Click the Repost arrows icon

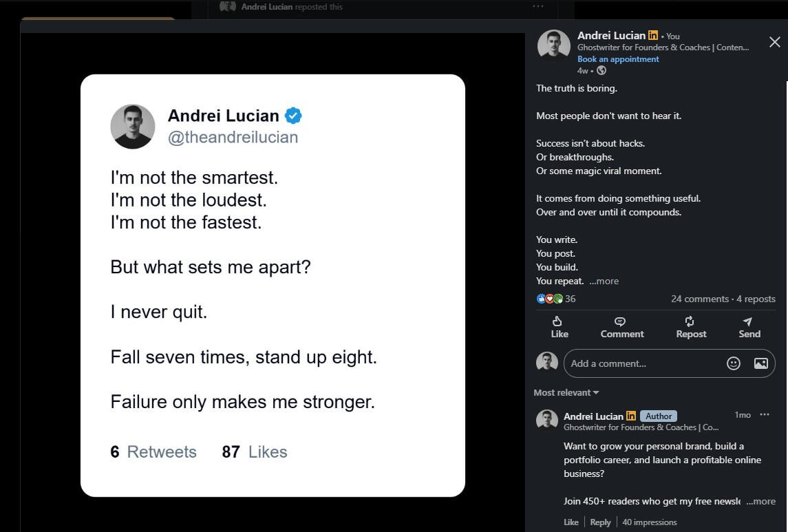pyautogui.click(x=690, y=321)
